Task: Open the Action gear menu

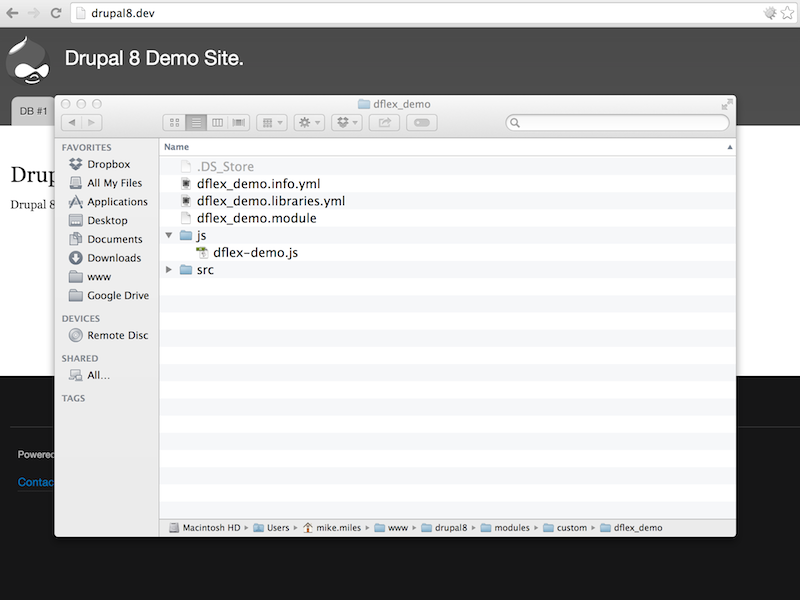Action: coord(307,122)
